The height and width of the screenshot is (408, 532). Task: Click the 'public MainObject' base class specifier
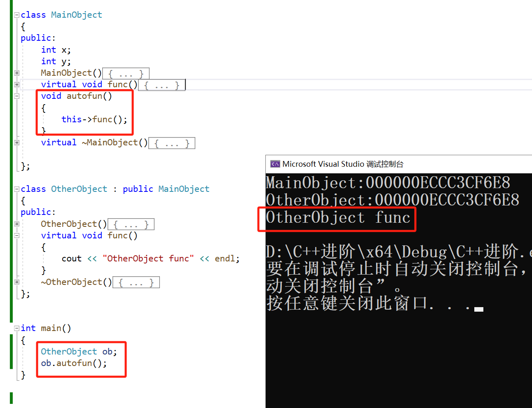[x=166, y=189]
